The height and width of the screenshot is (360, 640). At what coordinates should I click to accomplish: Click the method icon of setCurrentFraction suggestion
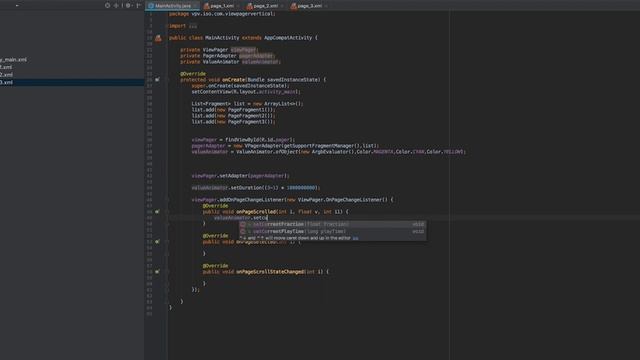coord(242,224)
